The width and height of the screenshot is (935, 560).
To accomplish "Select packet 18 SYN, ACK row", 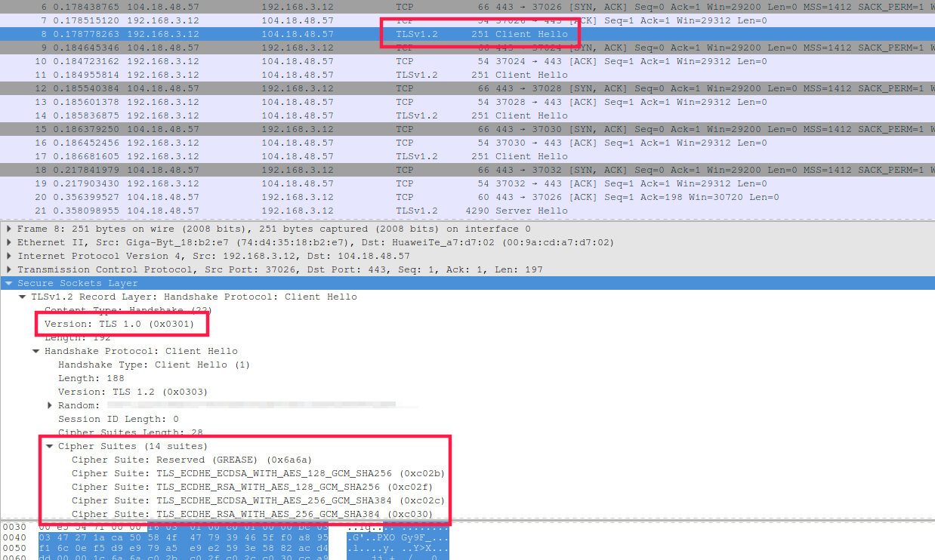I will pyautogui.click(x=467, y=170).
